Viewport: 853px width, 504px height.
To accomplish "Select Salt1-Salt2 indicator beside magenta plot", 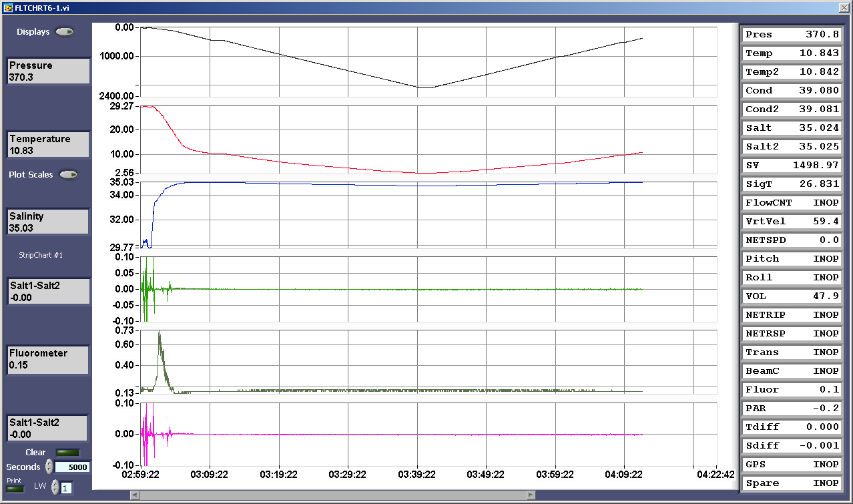I will point(48,428).
